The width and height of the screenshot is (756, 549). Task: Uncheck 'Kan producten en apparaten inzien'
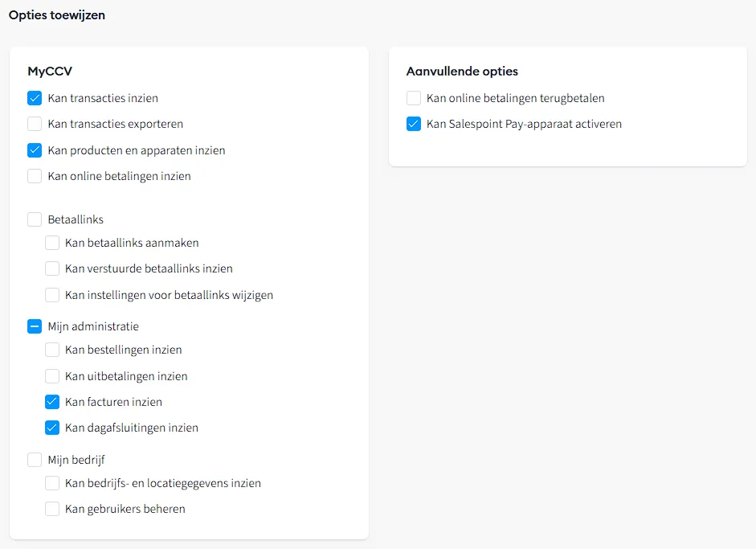coord(35,150)
